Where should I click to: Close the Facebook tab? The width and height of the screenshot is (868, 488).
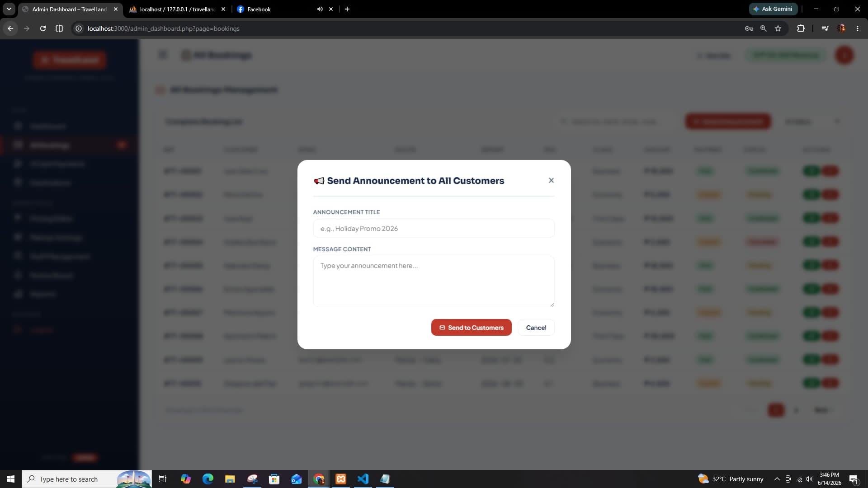331,9
